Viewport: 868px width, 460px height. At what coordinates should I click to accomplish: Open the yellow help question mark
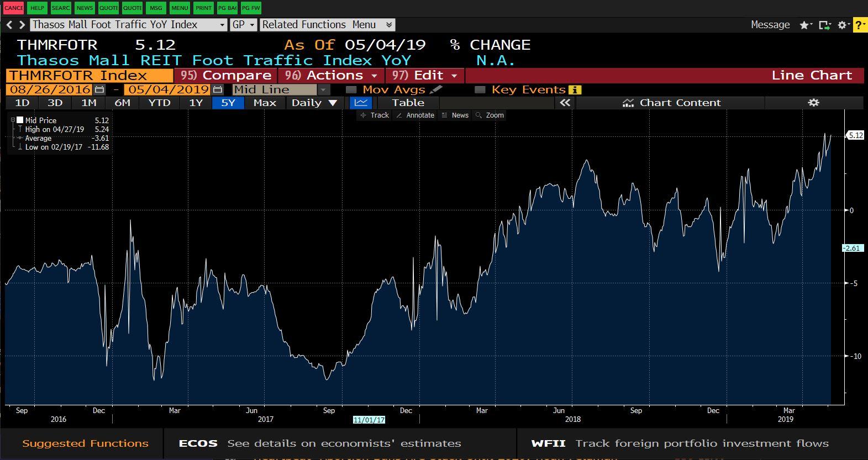tap(860, 25)
